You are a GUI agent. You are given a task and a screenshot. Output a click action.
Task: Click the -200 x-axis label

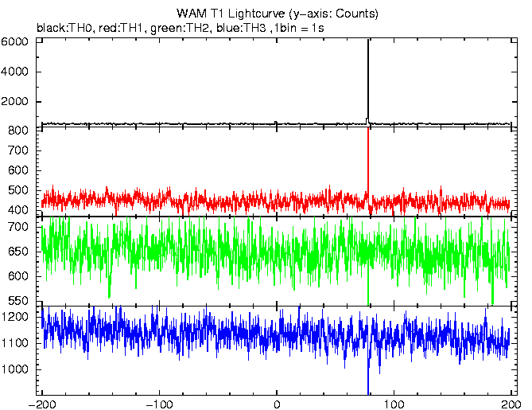[x=41, y=404]
